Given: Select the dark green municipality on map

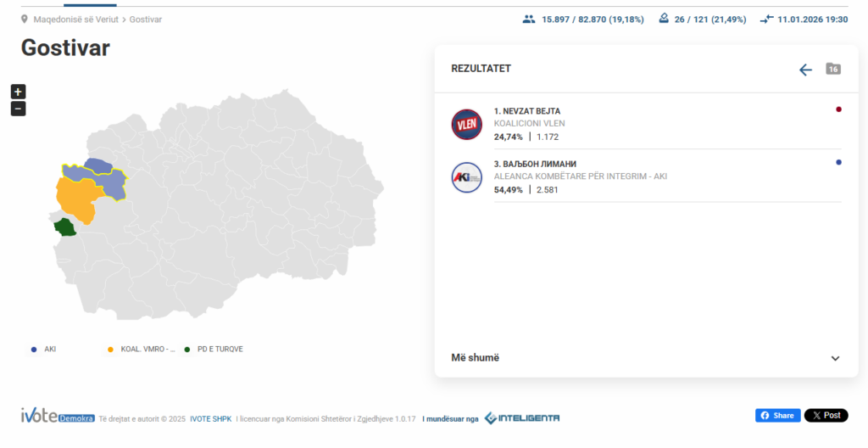Looking at the screenshot, I should click(x=64, y=227).
